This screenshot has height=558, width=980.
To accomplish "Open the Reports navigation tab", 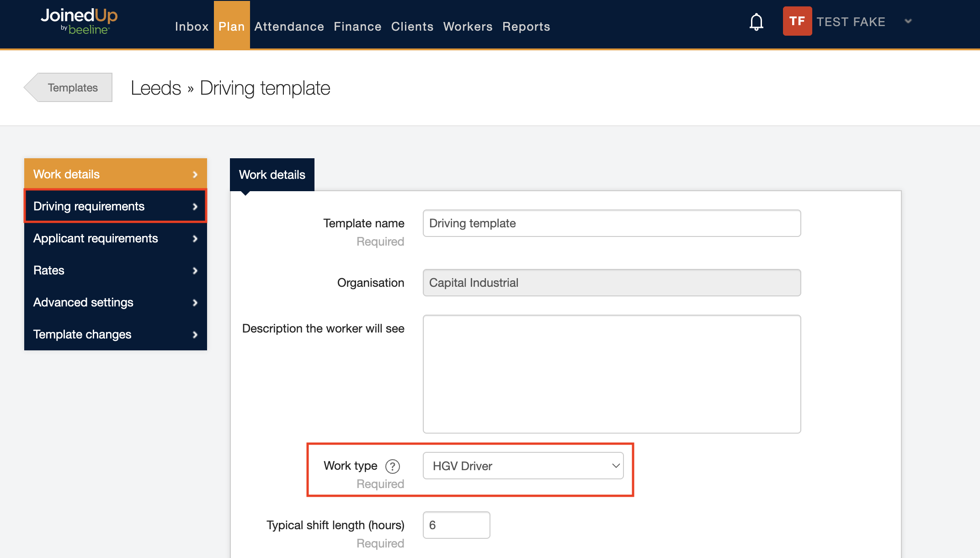I will click(526, 27).
